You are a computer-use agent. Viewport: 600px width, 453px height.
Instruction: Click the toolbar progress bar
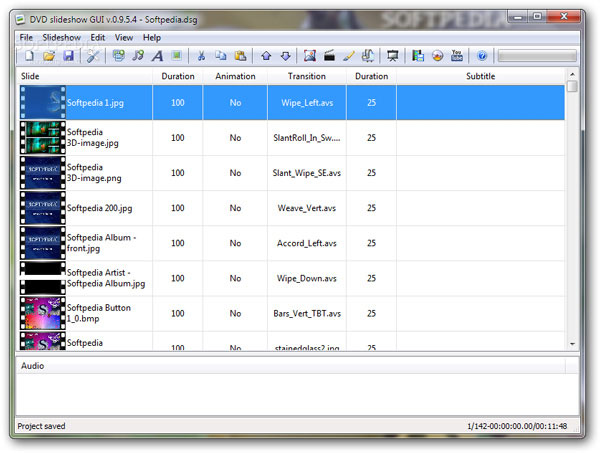coord(537,56)
